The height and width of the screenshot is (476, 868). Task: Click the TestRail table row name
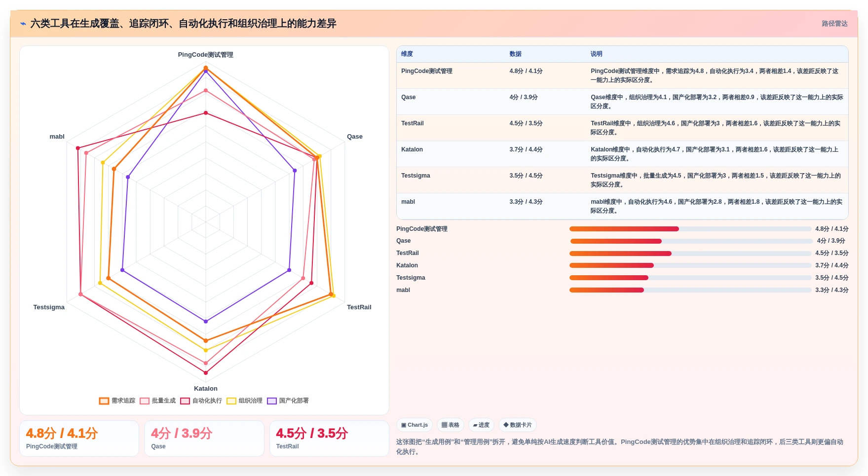413,123
